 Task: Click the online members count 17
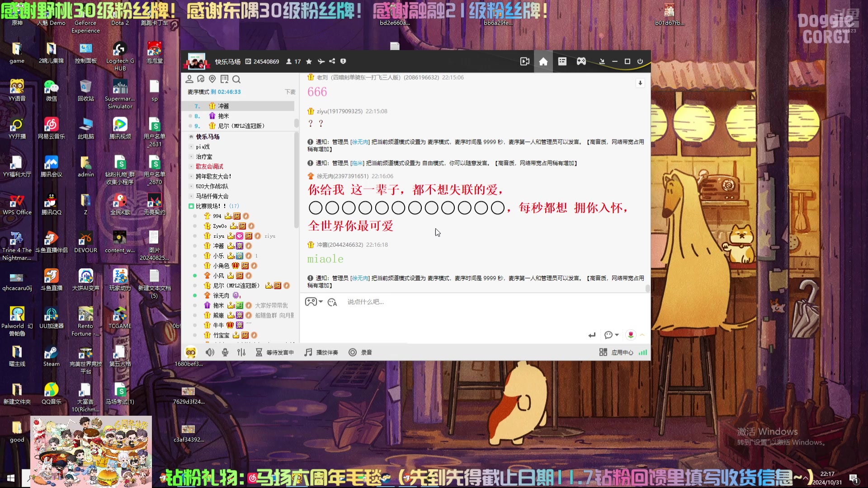coord(293,61)
